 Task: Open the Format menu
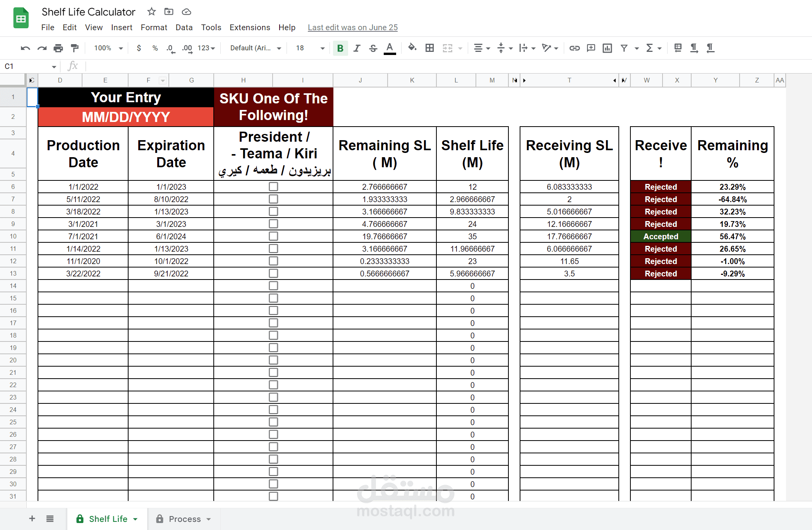(154, 27)
